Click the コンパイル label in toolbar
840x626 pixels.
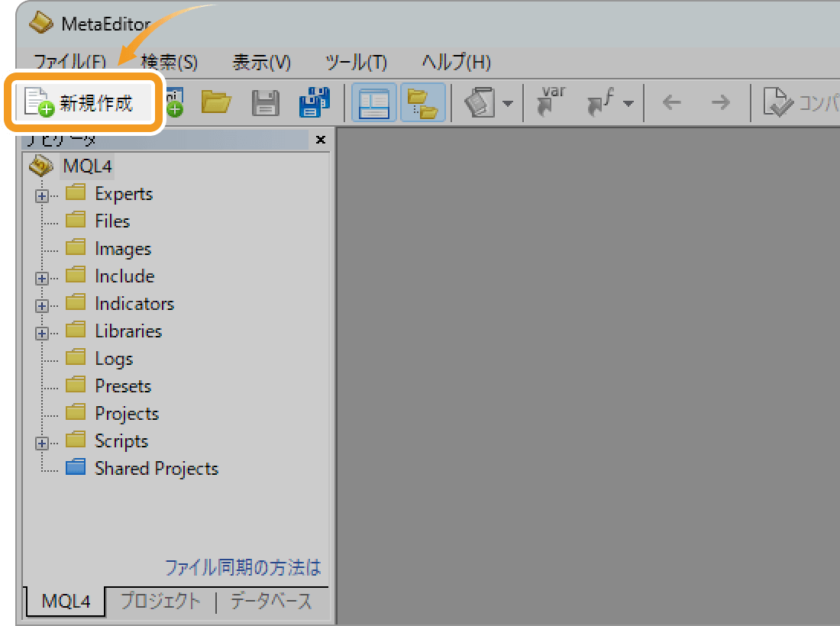[819, 103]
